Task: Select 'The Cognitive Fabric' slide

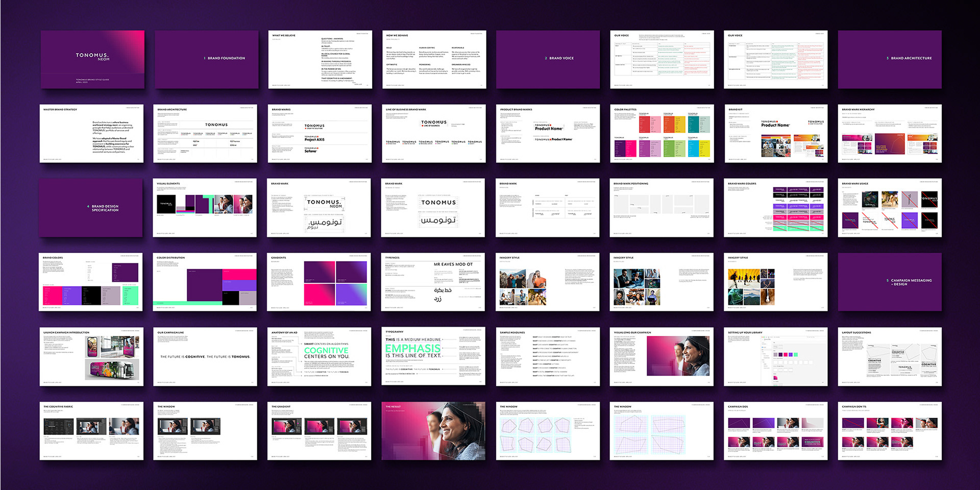Action: pyautogui.click(x=91, y=431)
